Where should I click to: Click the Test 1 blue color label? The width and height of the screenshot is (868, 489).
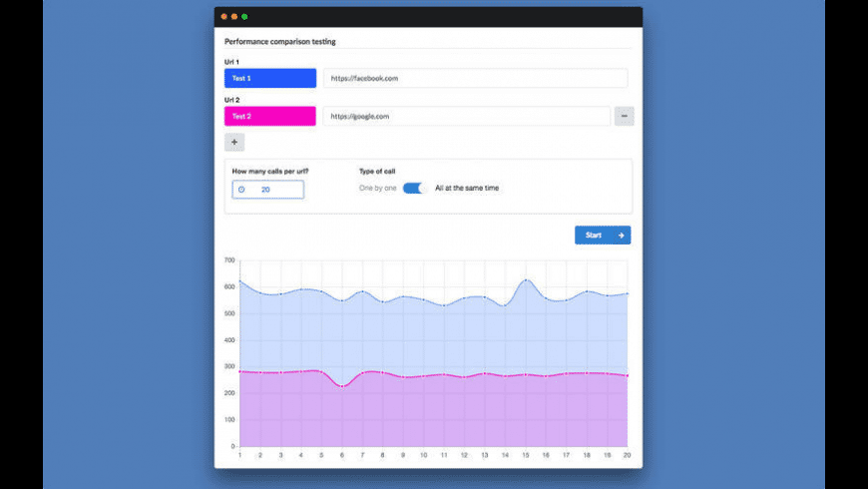[270, 78]
